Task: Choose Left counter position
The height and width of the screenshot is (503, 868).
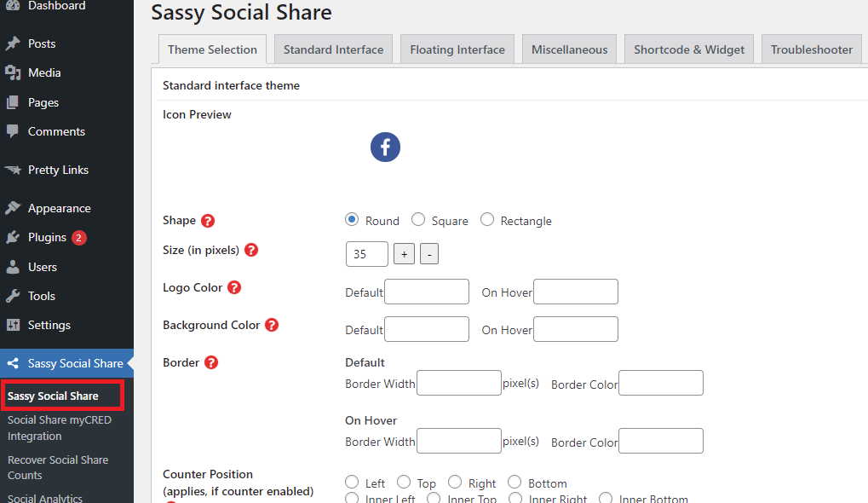Action: (352, 482)
